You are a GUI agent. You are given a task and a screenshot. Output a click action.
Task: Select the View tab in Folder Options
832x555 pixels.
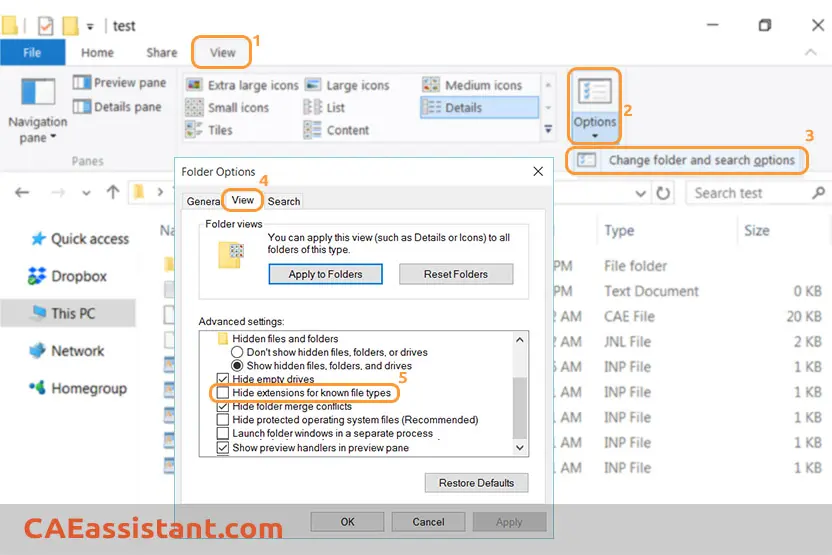coord(242,200)
